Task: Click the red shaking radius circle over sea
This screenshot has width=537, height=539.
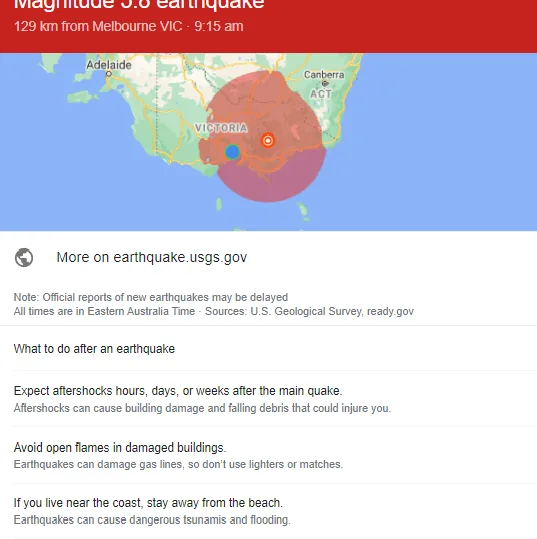Action: 272,182
